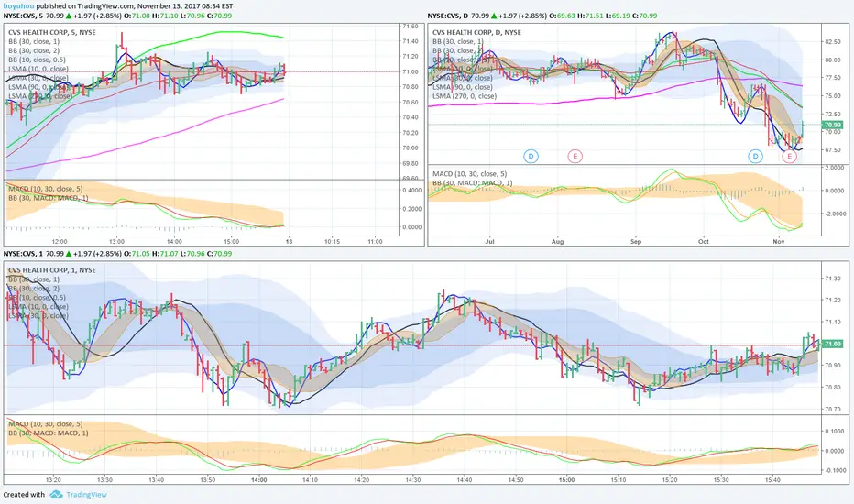Click the 14:00 time label on 5-minute chart
The width and height of the screenshot is (854, 504).
174,241
